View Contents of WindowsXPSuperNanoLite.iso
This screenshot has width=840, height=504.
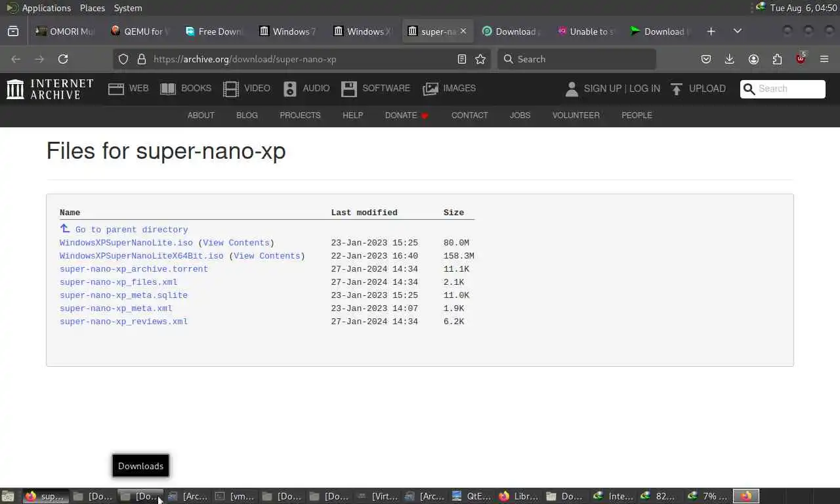[236, 243]
